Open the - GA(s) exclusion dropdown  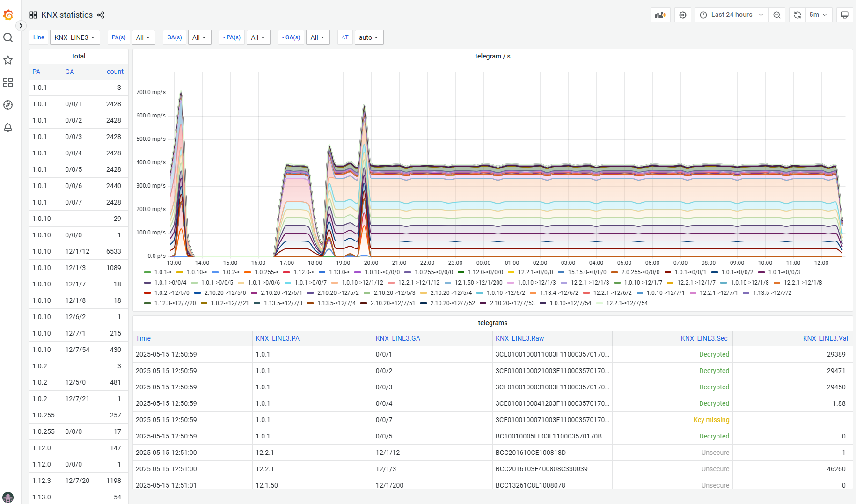click(318, 37)
